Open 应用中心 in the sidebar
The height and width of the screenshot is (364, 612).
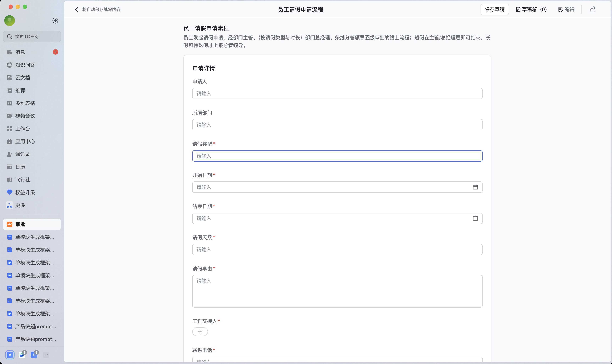point(32,141)
